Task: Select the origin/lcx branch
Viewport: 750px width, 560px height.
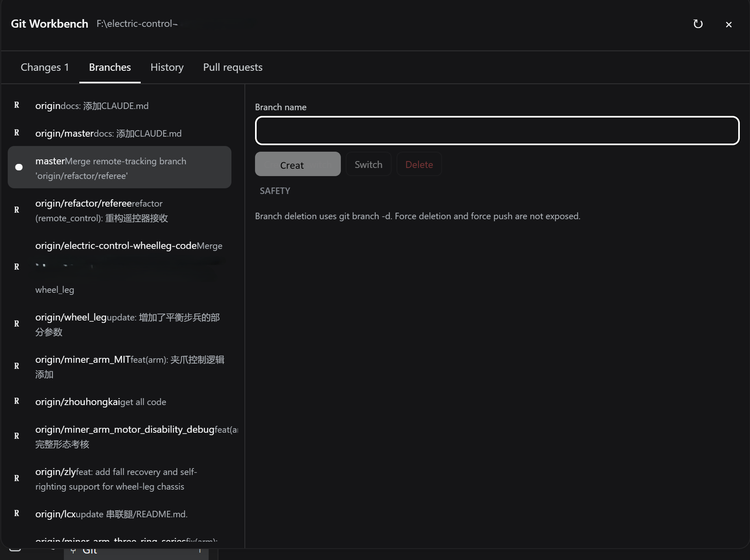Action: [120, 514]
